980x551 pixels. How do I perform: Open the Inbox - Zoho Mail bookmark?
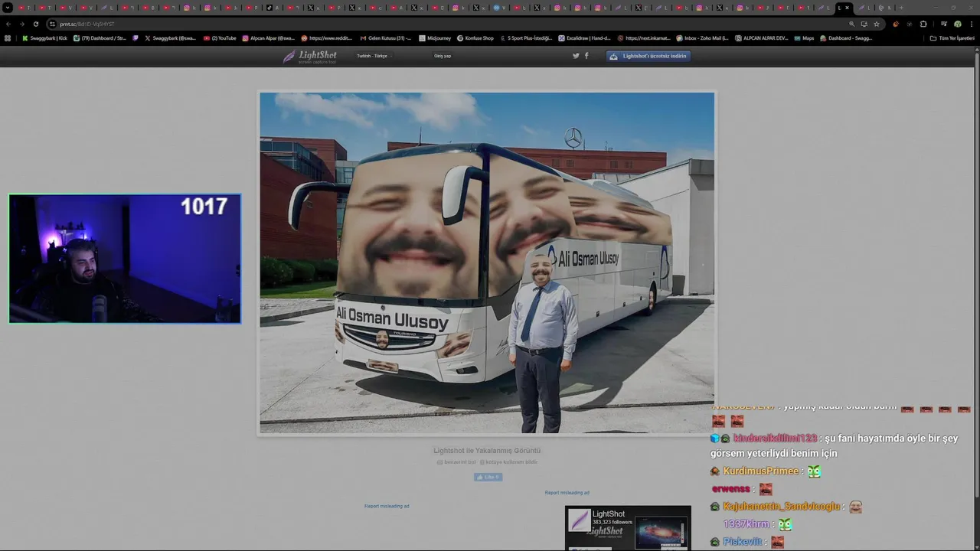(702, 37)
